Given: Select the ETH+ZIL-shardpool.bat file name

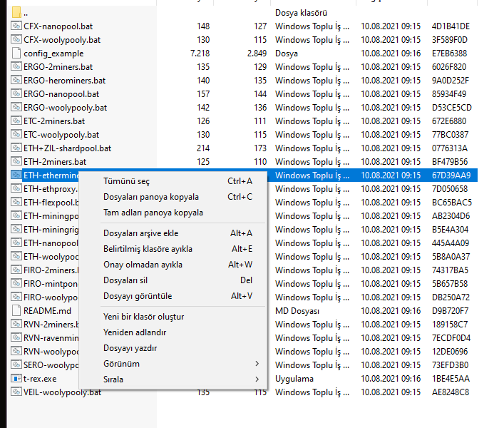Looking at the screenshot, I should 68,148.
